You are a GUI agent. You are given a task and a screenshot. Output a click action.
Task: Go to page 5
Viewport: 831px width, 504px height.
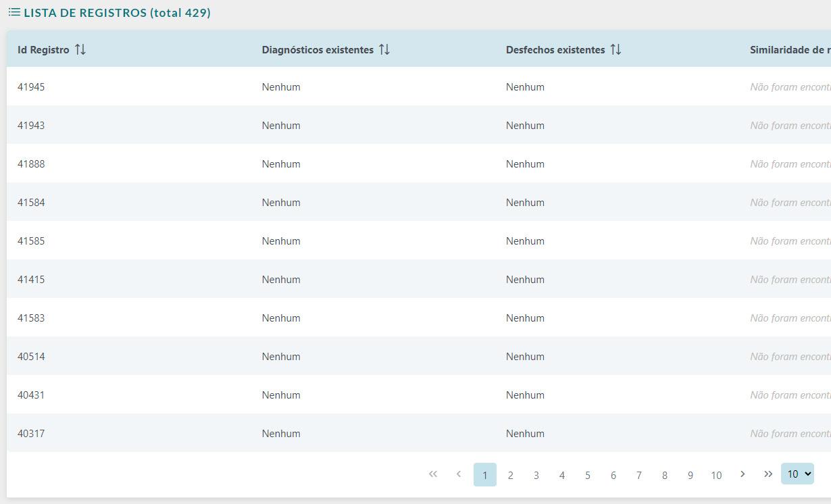[588, 474]
